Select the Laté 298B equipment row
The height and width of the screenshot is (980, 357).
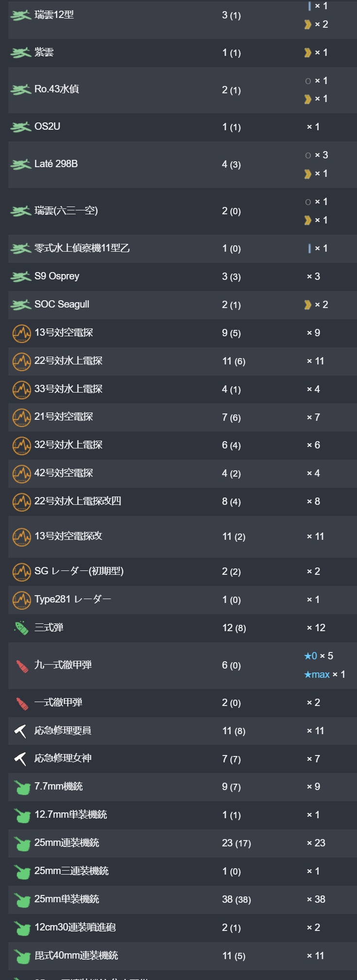(183, 164)
